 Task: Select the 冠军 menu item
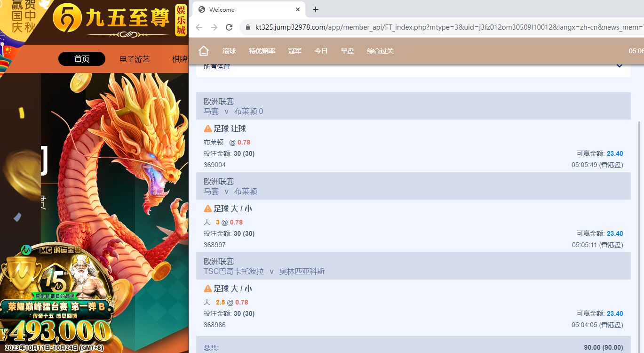click(x=295, y=51)
